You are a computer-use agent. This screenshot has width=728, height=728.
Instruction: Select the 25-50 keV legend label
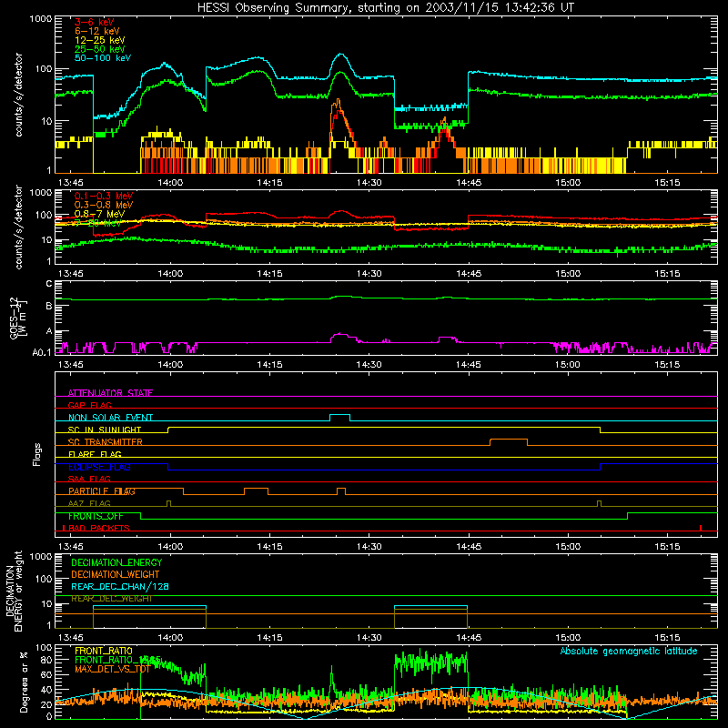pyautogui.click(x=100, y=49)
